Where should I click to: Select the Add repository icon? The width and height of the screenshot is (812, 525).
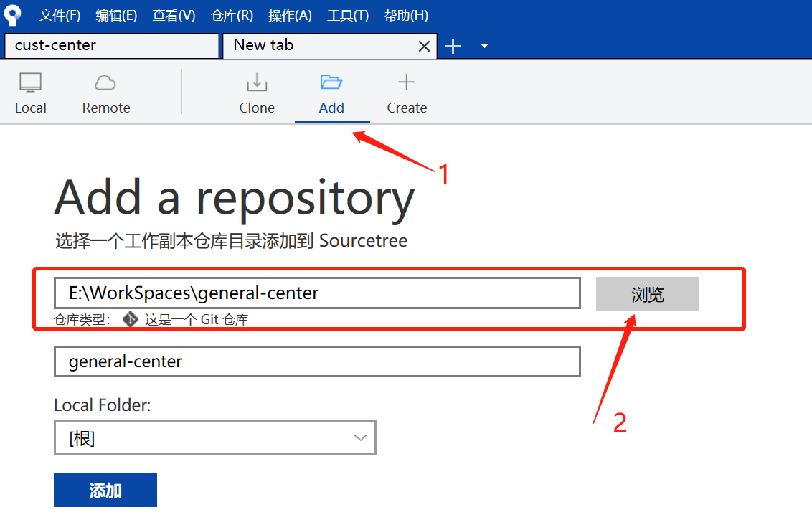click(331, 92)
